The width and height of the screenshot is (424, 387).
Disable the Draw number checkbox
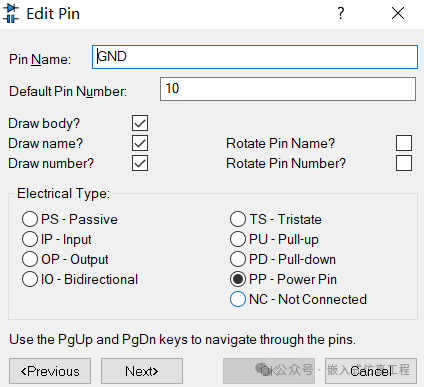(140, 163)
